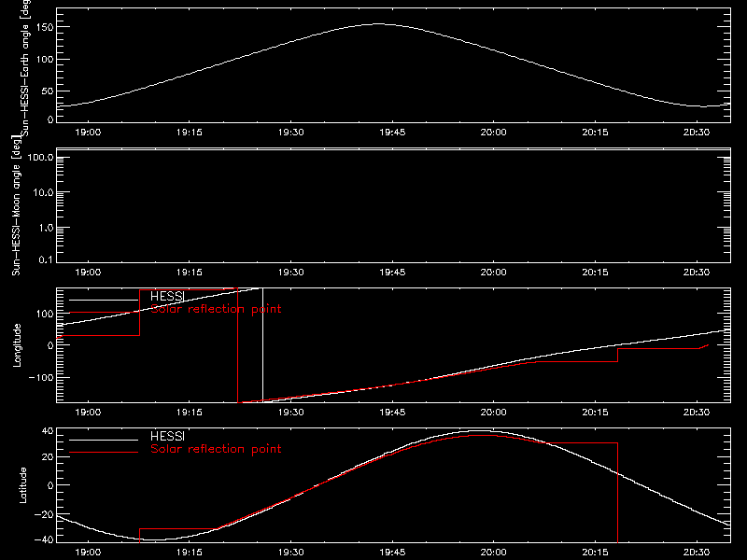This screenshot has height=560, width=747.
Task: Click the Longitude axis title
Action: pyautogui.click(x=17, y=345)
